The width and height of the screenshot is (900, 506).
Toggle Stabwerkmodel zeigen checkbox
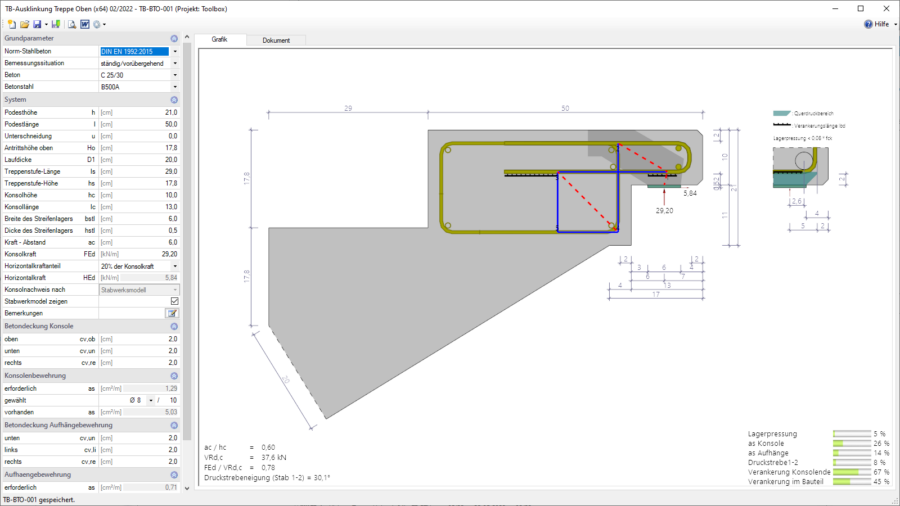174,301
